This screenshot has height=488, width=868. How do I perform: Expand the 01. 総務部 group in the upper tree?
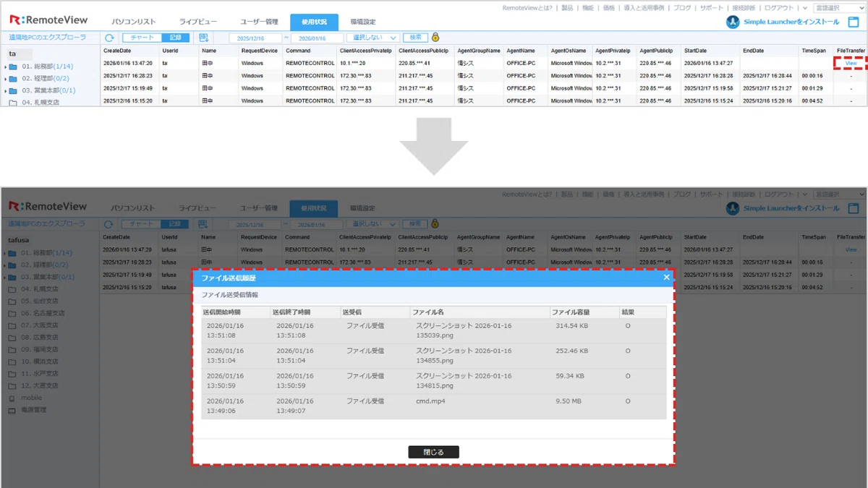[x=6, y=67]
